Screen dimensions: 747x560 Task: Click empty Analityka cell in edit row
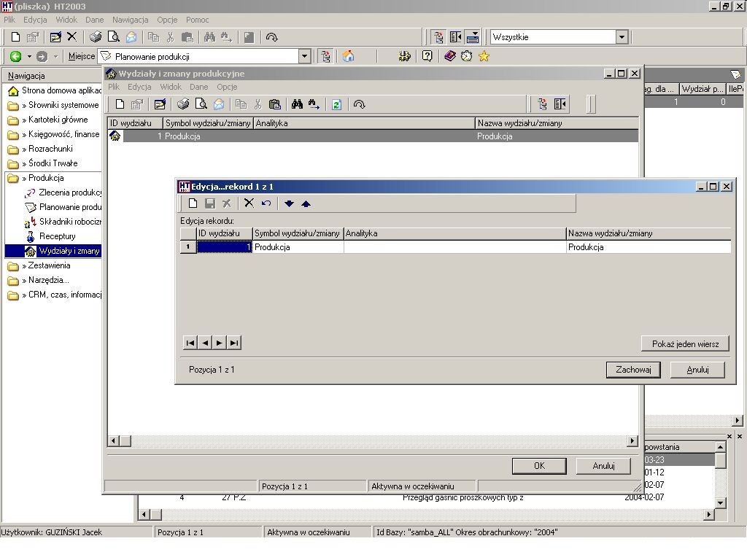[x=455, y=246]
